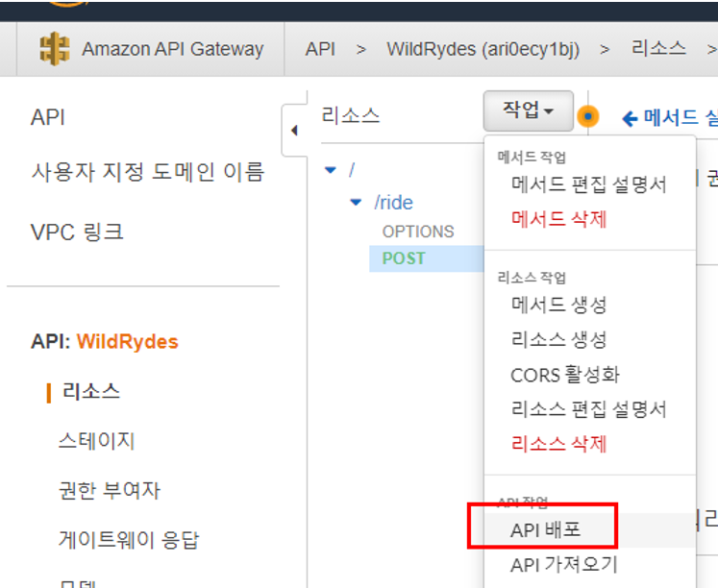Click the Amazon API Gateway logo icon
The width and height of the screenshot is (718, 588).
click(55, 48)
